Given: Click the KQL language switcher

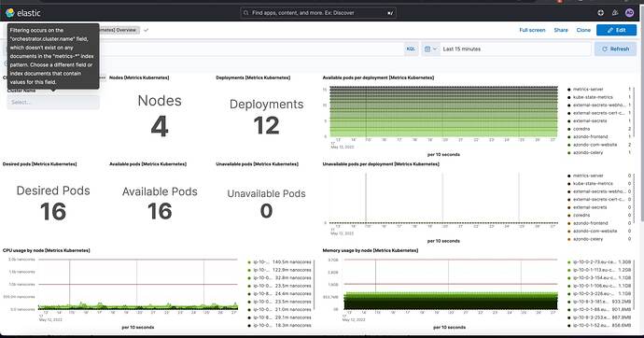Looking at the screenshot, I should click(411, 49).
